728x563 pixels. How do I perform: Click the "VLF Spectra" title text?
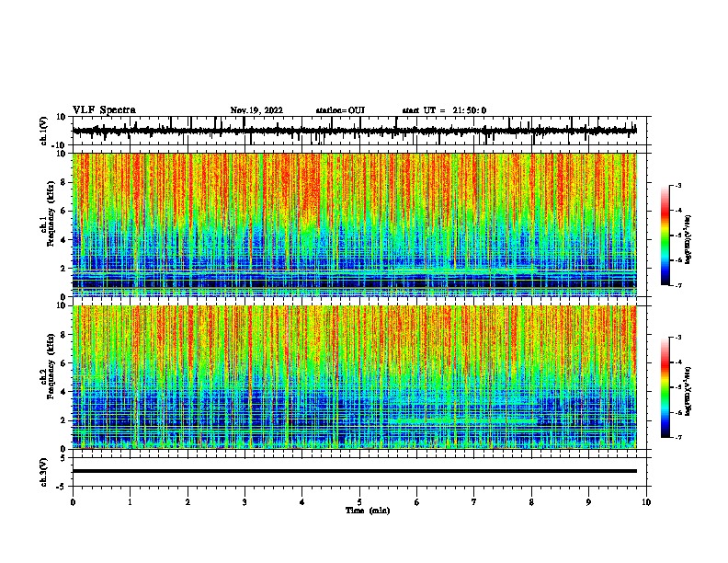click(x=104, y=110)
